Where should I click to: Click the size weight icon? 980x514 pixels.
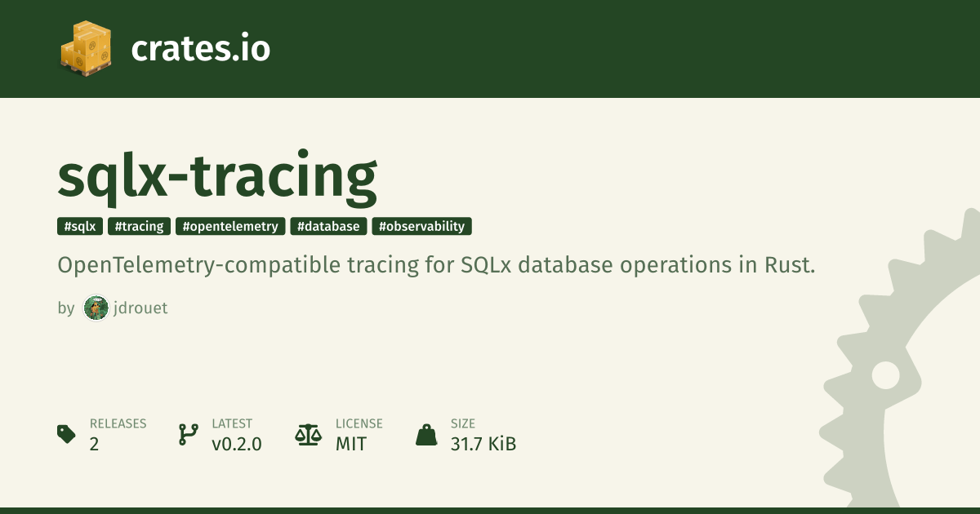click(x=426, y=434)
